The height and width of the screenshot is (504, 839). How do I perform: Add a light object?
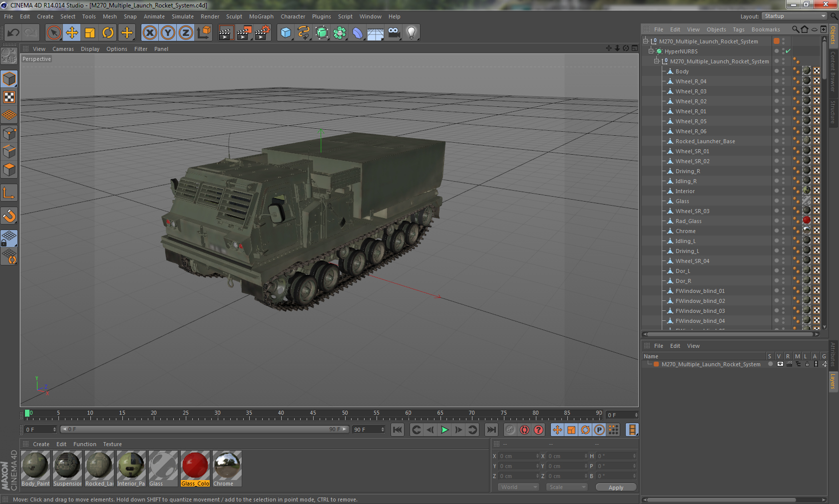[x=412, y=33]
